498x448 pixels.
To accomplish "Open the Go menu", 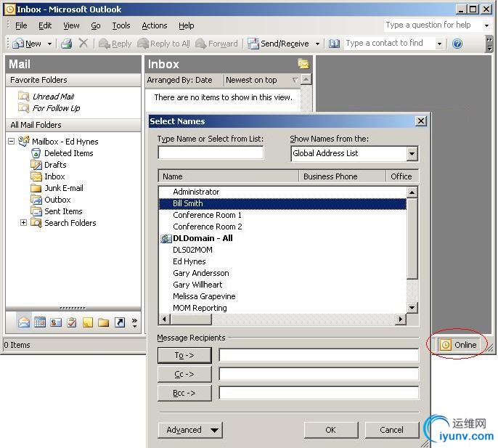I will pyautogui.click(x=96, y=25).
